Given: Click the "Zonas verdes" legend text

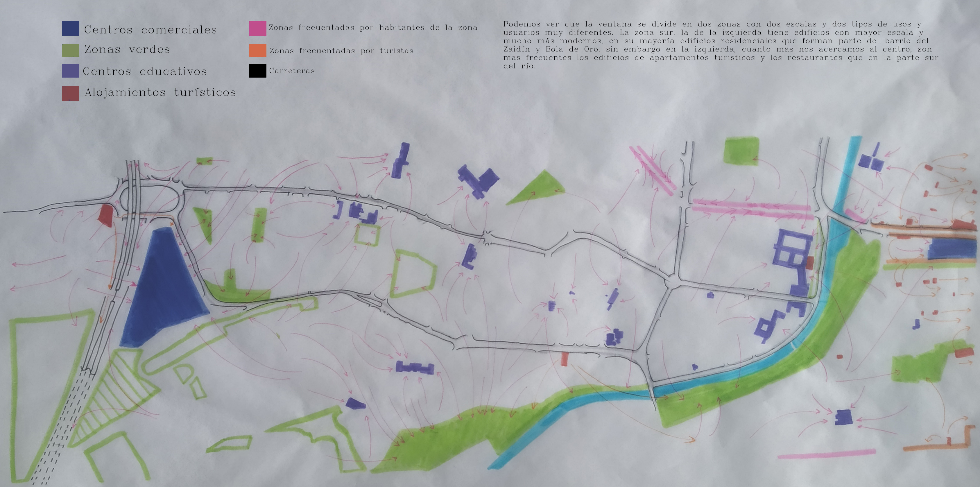Looking at the screenshot, I should [127, 49].
